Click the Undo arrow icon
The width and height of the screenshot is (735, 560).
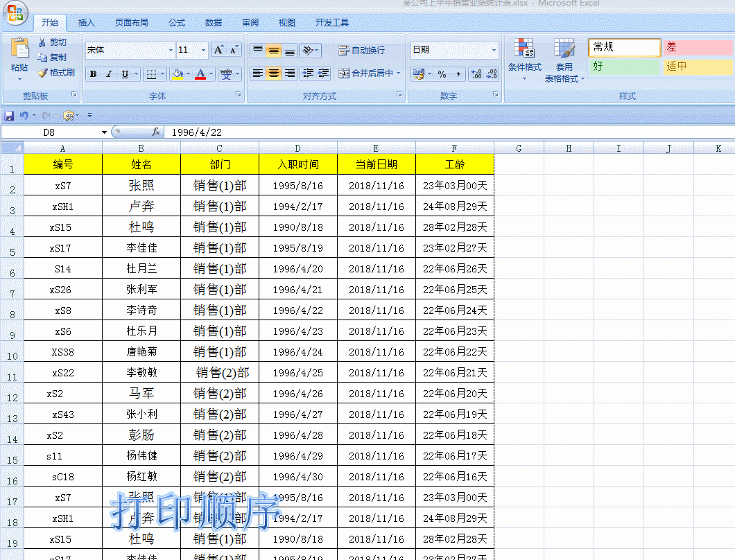coord(24,115)
